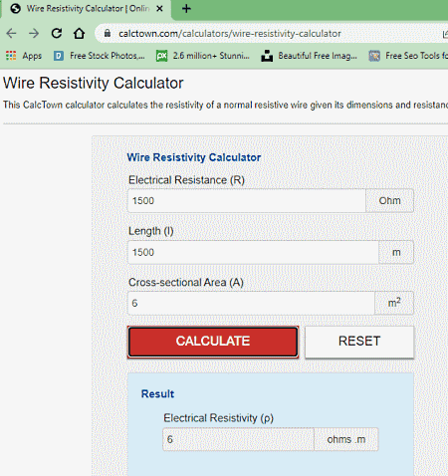Close the Wire Resistivity Calculator tab
This screenshot has height=476, width=448.
[159, 9]
